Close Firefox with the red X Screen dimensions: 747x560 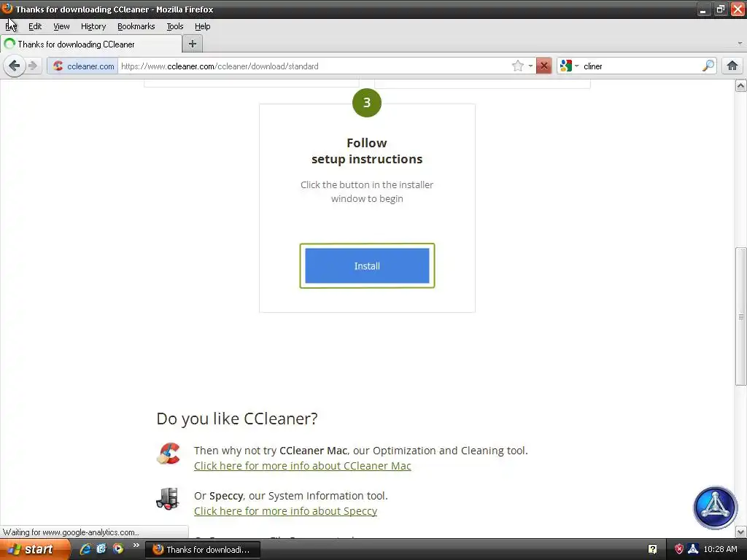point(738,9)
